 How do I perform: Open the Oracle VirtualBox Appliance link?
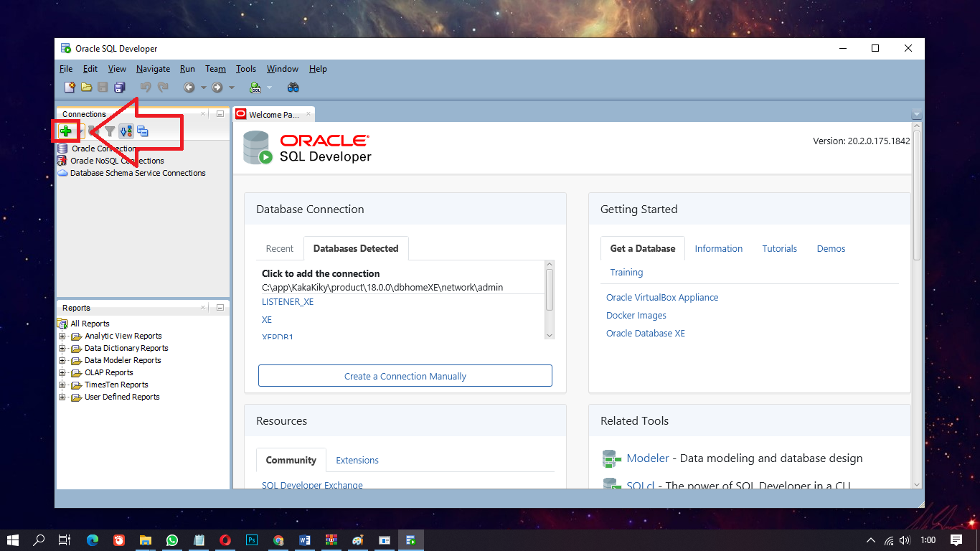pyautogui.click(x=662, y=297)
